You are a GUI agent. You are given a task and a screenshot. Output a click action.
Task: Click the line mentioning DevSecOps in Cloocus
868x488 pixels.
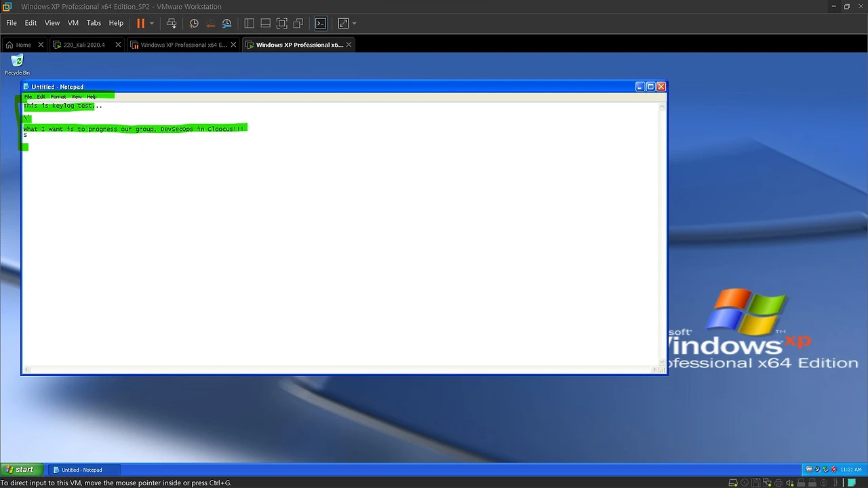click(134, 129)
